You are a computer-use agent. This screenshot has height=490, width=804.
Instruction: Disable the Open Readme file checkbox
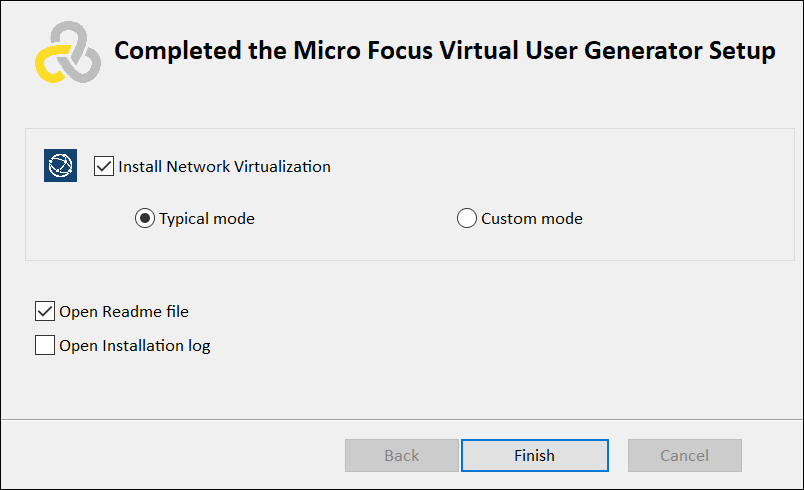(45, 311)
